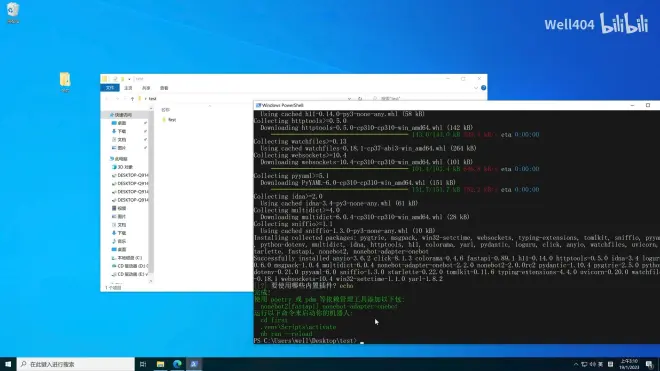This screenshot has width=660, height=371.
Task: Open 3D 对象 in the navigation pane
Action: pos(122,167)
